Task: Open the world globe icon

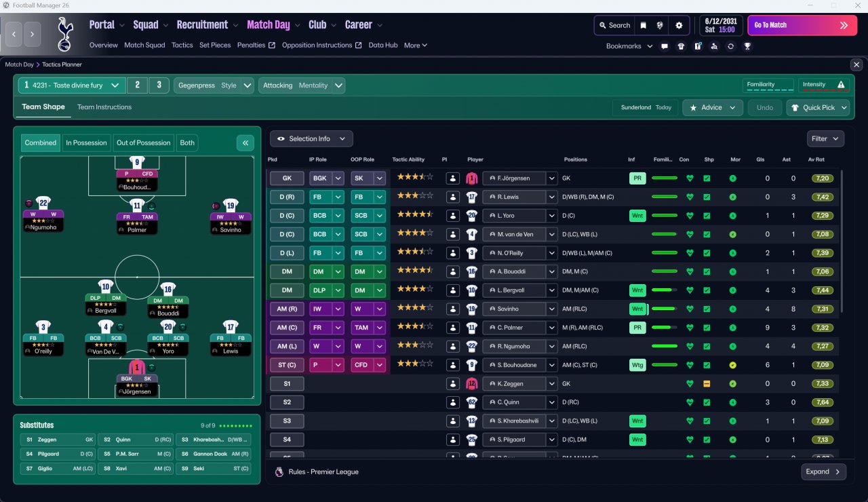Action: tap(660, 25)
